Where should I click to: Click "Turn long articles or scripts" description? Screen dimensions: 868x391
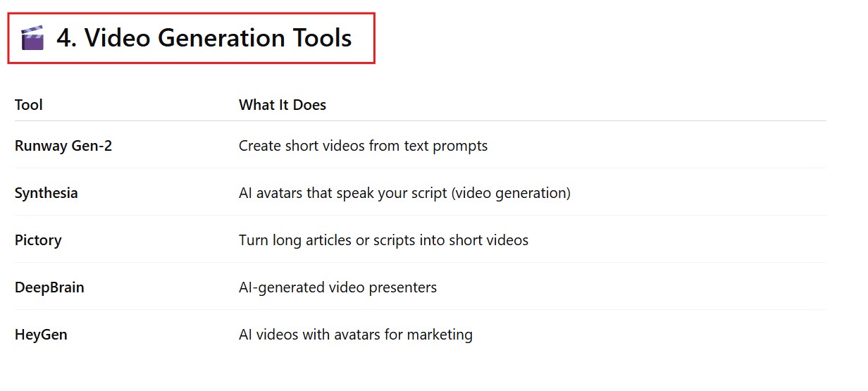[x=328, y=240]
